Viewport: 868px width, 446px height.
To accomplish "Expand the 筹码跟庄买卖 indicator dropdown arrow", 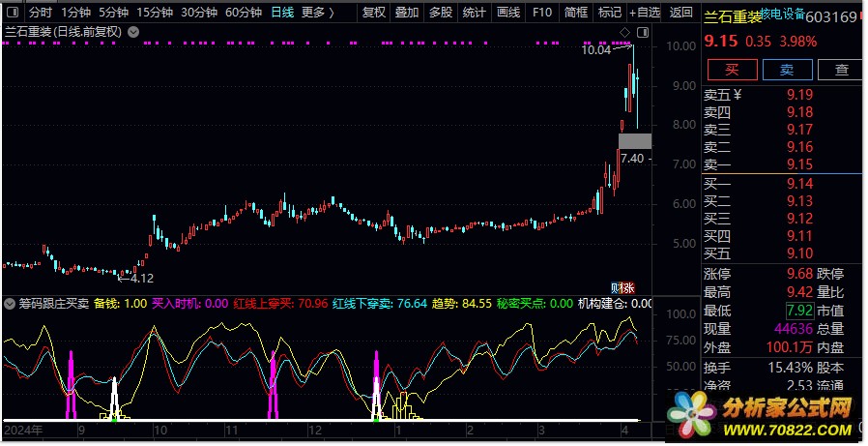I will [x=10, y=304].
